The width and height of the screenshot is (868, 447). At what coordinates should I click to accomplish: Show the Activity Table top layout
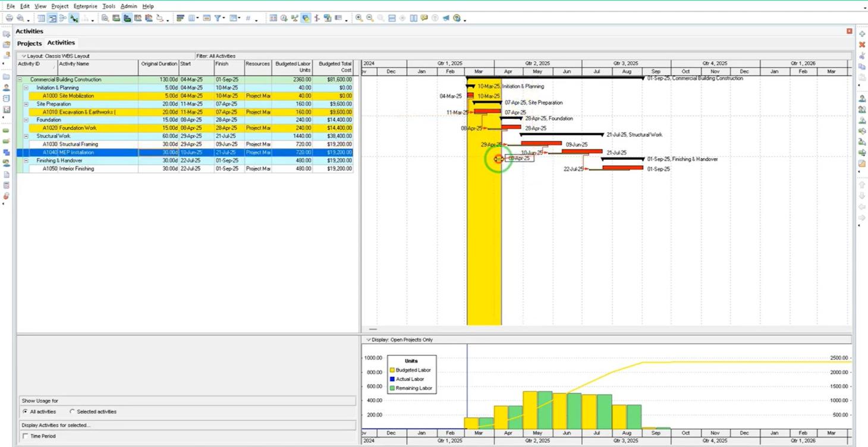[x=41, y=18]
